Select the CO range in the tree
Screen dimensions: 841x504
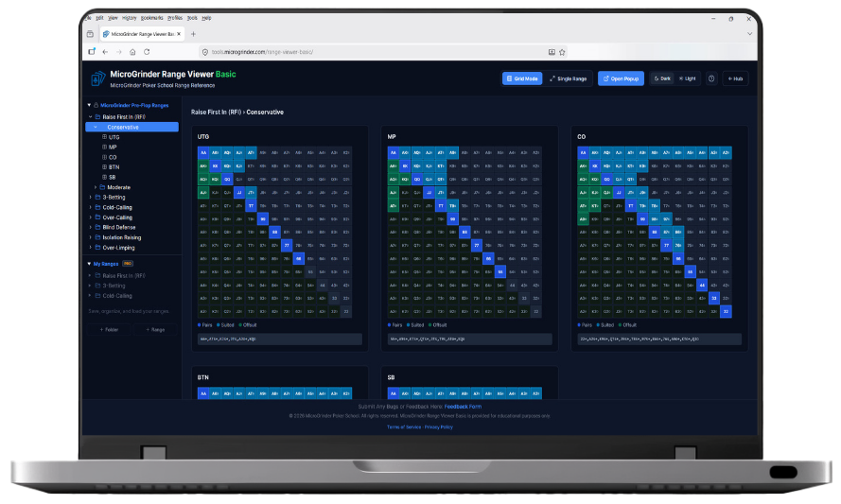pos(113,157)
